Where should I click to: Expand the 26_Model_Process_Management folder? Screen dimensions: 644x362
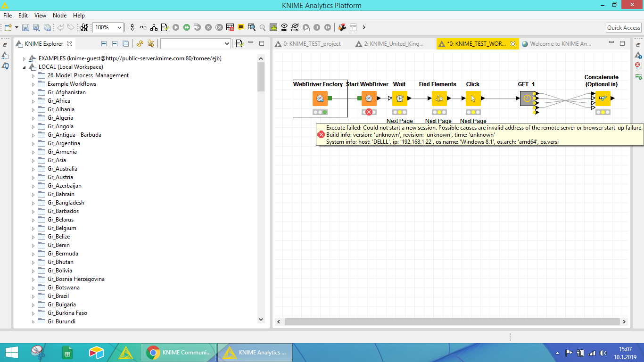click(33, 76)
